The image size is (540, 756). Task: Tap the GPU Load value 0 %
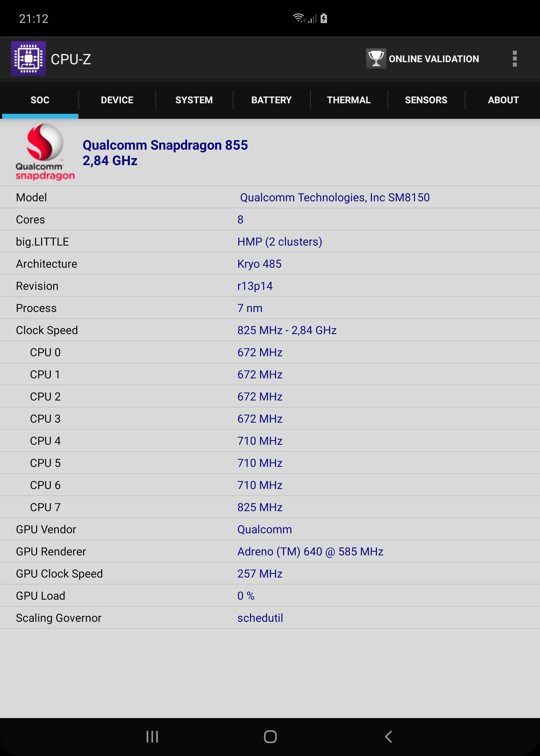tap(246, 596)
